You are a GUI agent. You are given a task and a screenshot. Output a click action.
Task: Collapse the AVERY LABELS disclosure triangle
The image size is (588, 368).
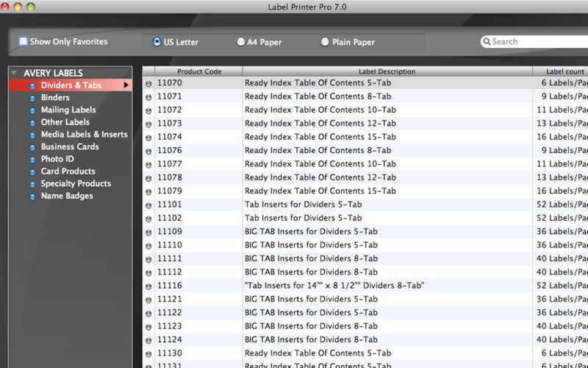pyautogui.click(x=14, y=73)
